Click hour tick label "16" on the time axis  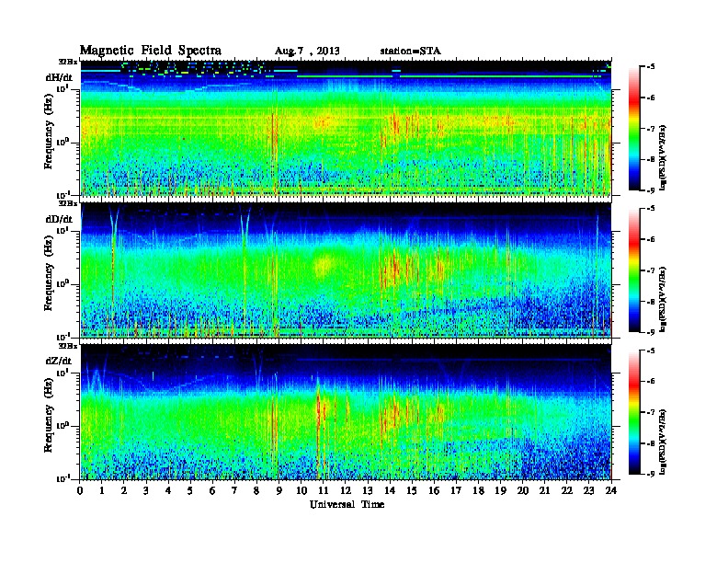point(434,490)
